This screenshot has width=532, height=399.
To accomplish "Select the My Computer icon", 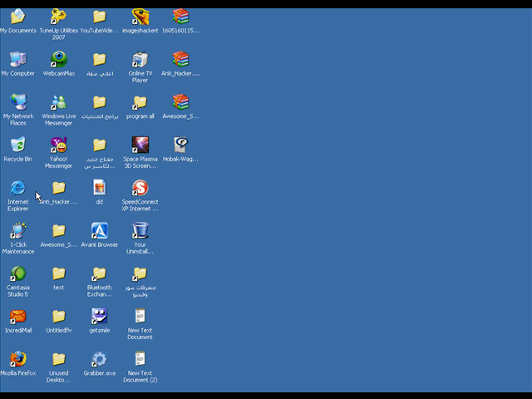I will tap(18, 59).
